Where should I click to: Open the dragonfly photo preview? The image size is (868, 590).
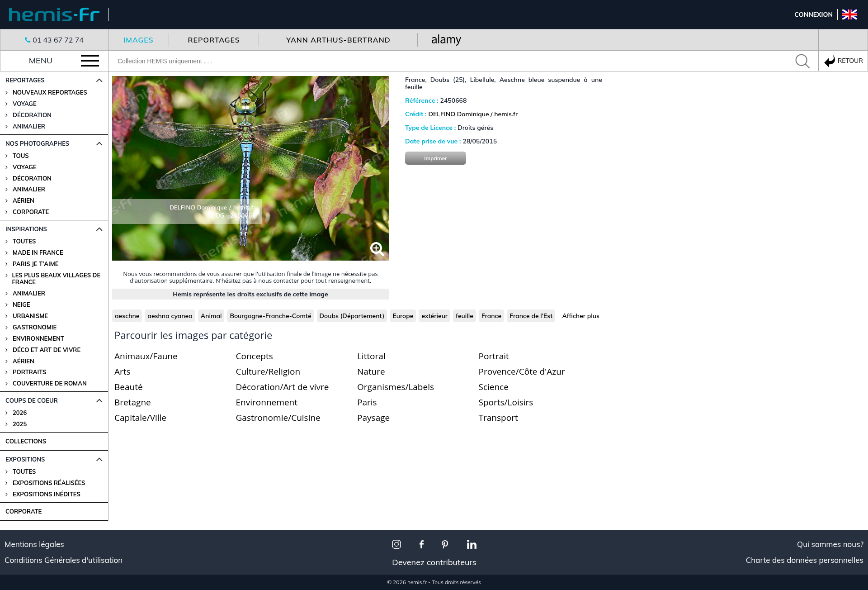[250, 168]
